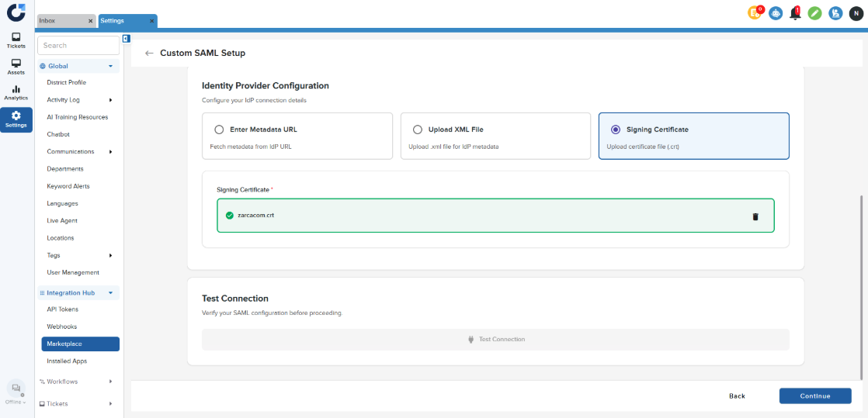Click the green pencil compose icon
The image size is (868, 418).
pos(814,13)
